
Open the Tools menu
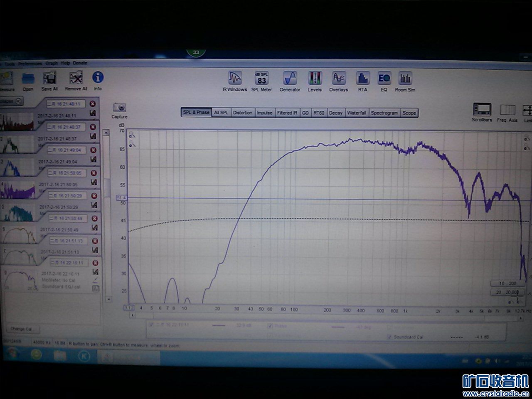point(10,64)
